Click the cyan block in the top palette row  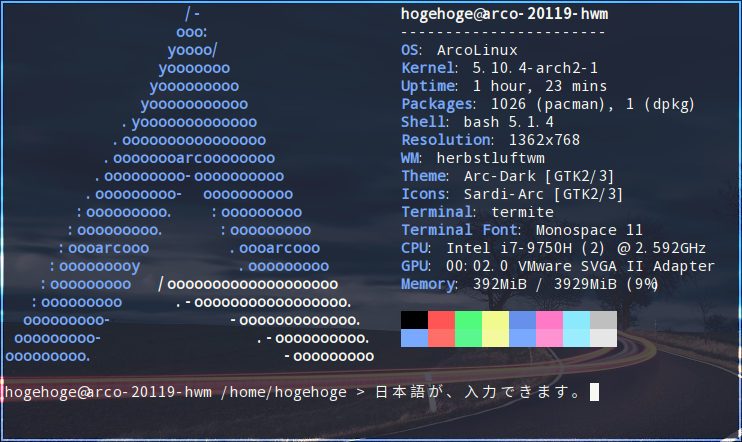[576, 320]
